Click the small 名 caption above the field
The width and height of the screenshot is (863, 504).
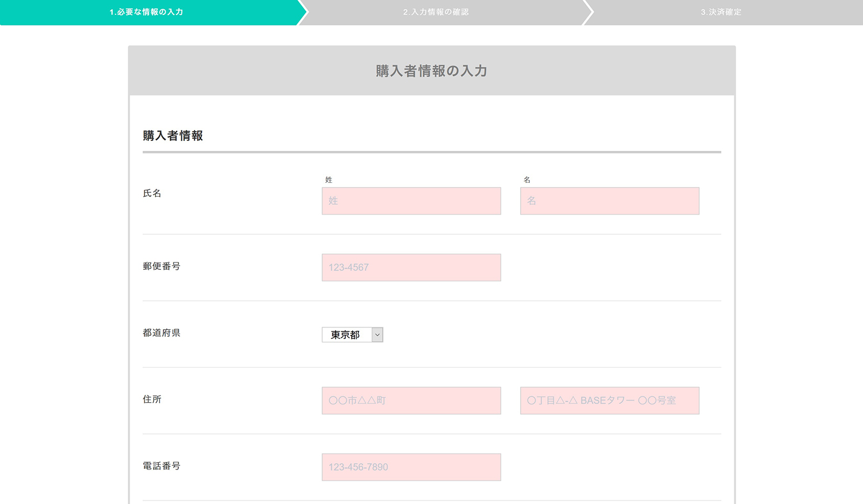click(x=527, y=180)
